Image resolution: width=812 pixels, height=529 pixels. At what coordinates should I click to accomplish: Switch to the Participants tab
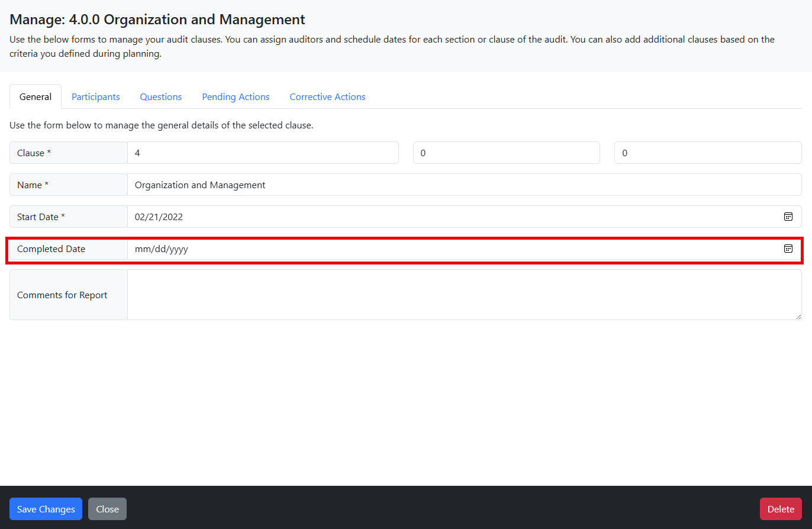96,96
